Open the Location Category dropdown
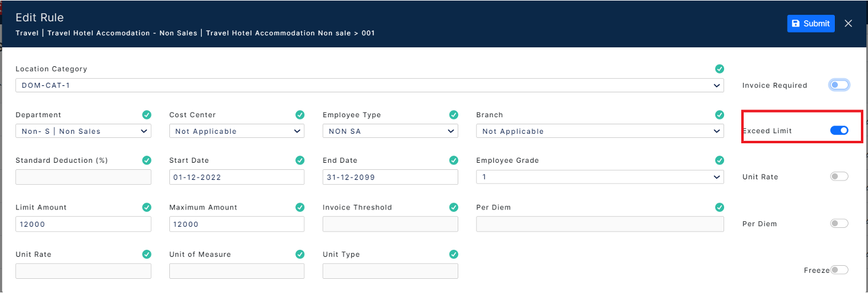The image size is (868, 293). point(369,85)
